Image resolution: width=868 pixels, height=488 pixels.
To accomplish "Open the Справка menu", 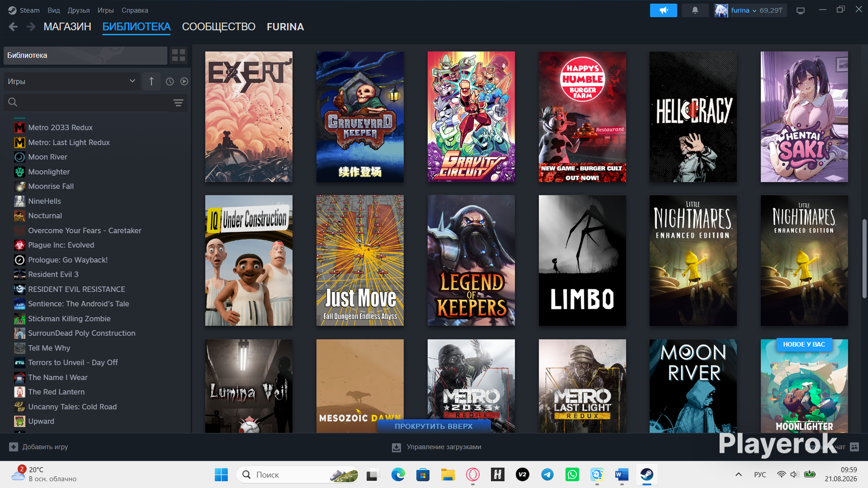I will 135,10.
